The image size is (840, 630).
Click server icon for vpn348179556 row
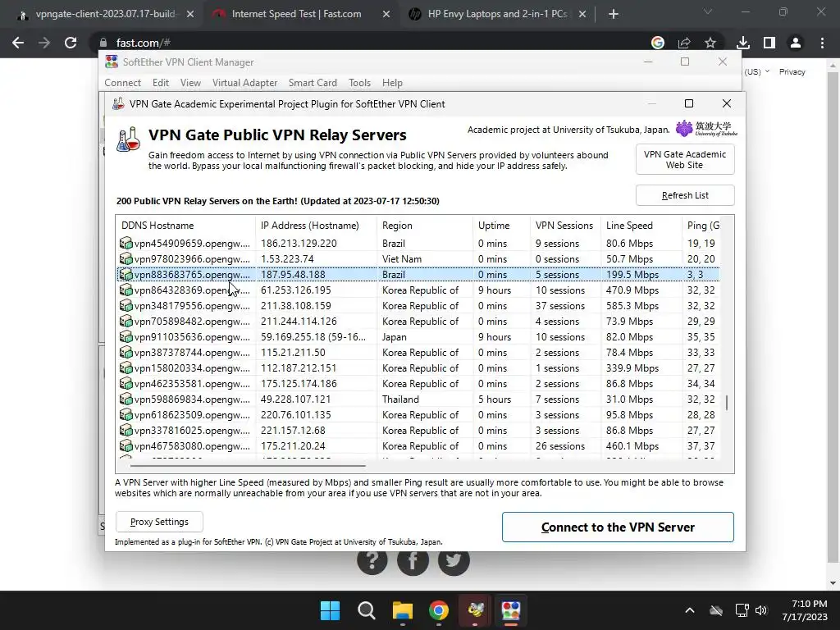(126, 305)
